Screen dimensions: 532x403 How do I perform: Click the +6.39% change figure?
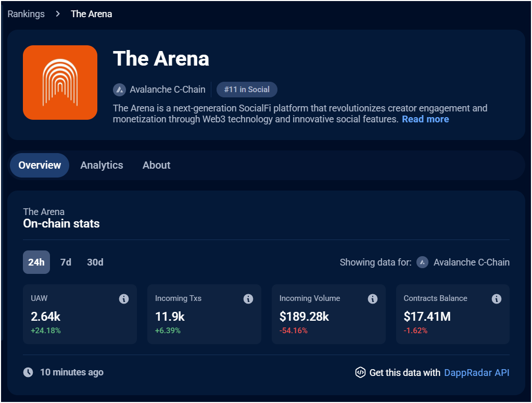tap(168, 331)
